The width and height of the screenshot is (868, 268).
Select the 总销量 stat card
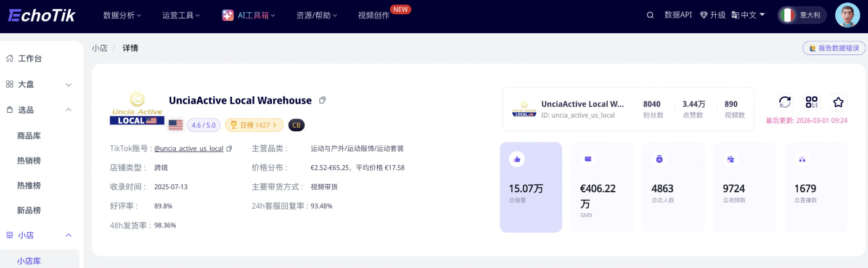pyautogui.click(x=531, y=187)
